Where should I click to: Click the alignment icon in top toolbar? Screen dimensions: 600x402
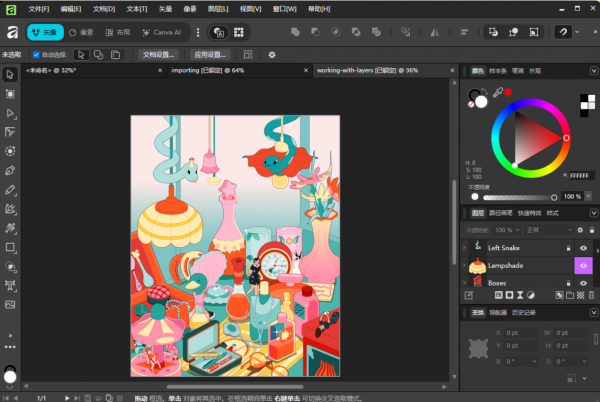click(x=464, y=33)
